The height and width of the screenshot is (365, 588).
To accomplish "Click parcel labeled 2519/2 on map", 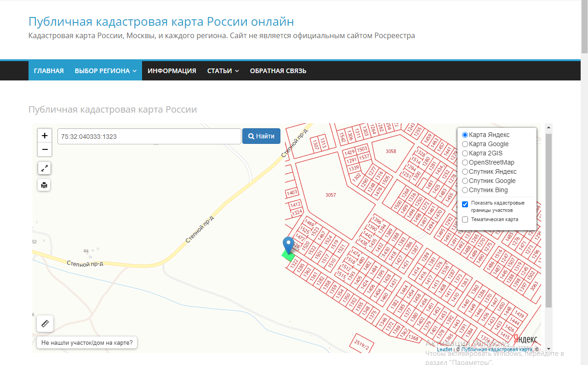I will [x=362, y=344].
